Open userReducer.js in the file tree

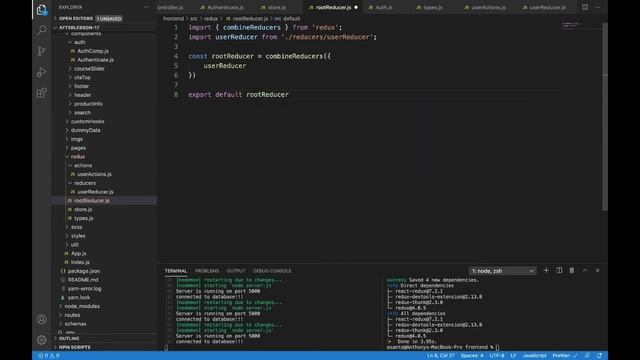coord(96,192)
